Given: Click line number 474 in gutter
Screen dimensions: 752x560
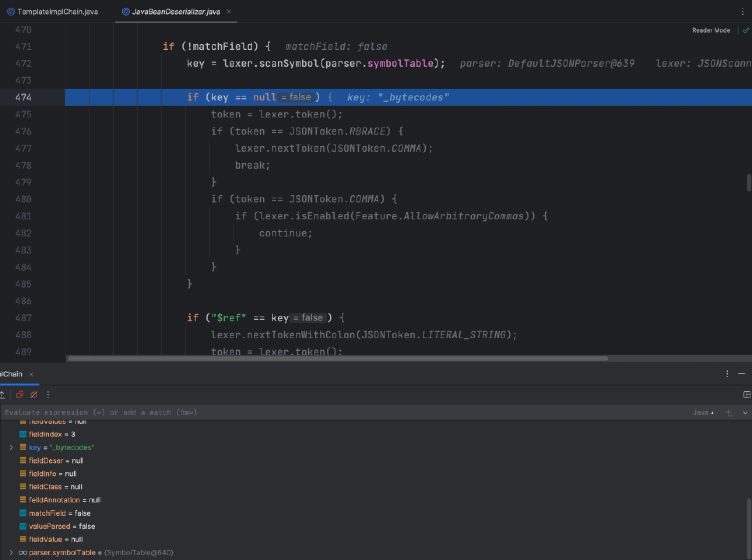Looking at the screenshot, I should coord(23,97).
